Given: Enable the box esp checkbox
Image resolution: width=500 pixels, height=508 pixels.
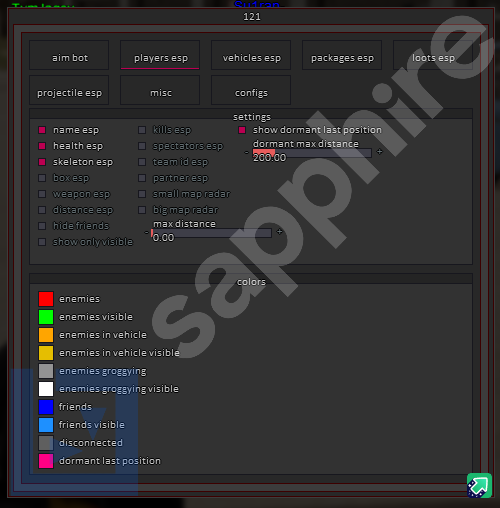Looking at the screenshot, I should click(42, 178).
